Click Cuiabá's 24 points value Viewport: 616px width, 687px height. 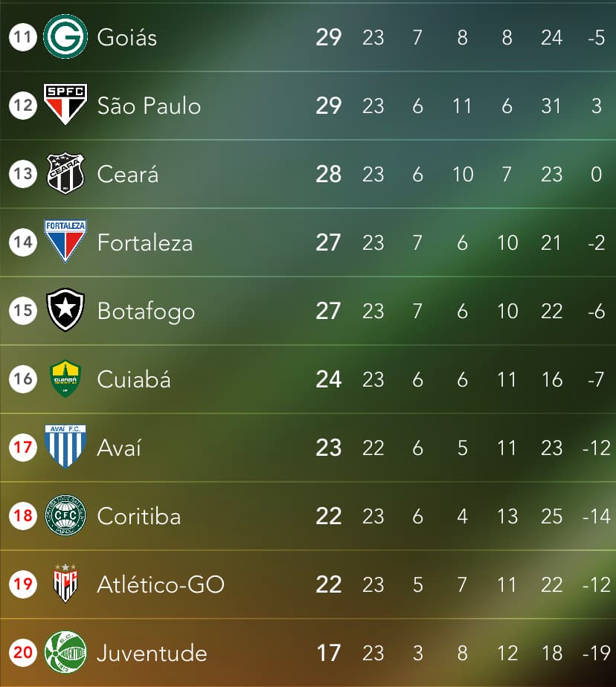click(328, 379)
